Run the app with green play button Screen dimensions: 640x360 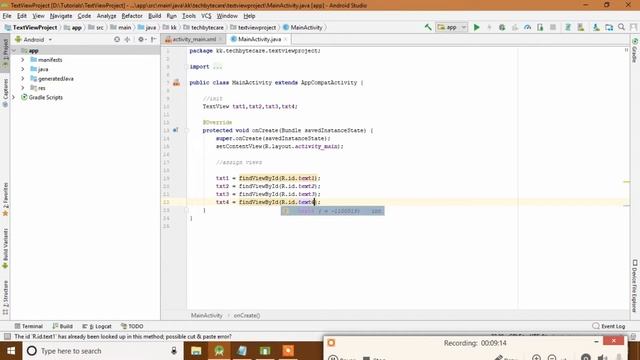coord(476,27)
